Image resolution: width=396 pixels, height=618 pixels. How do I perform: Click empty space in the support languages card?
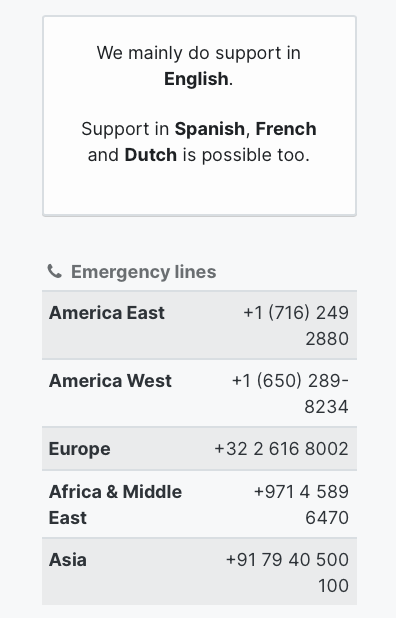coord(199,191)
